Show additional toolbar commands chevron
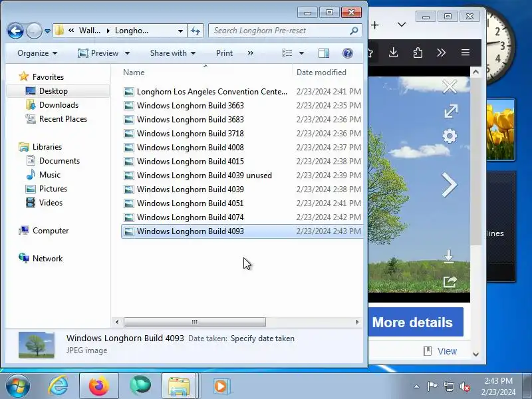 (x=251, y=53)
